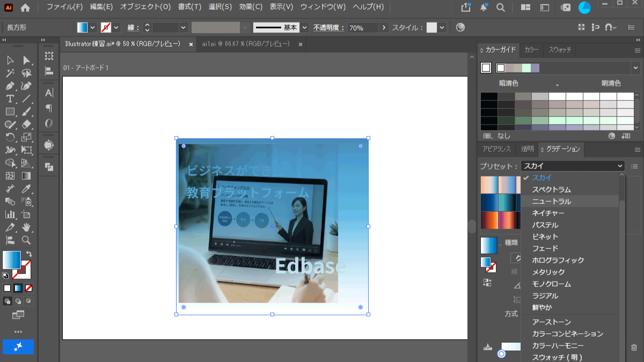Open the stroke color dropdown in control bar
The width and height of the screenshot is (644, 362).
(116, 27)
